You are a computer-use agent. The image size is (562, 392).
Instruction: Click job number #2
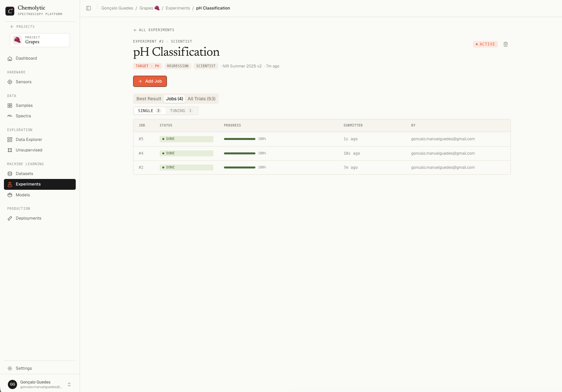[x=141, y=167]
